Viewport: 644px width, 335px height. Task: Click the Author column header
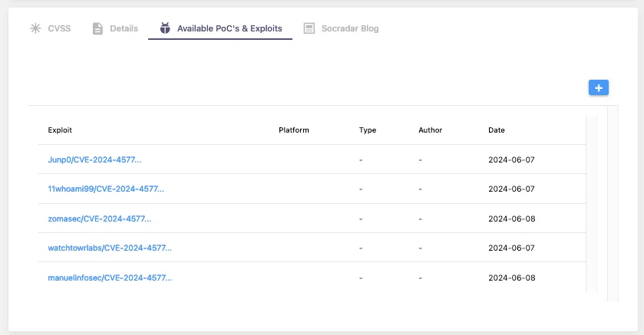[x=430, y=130]
